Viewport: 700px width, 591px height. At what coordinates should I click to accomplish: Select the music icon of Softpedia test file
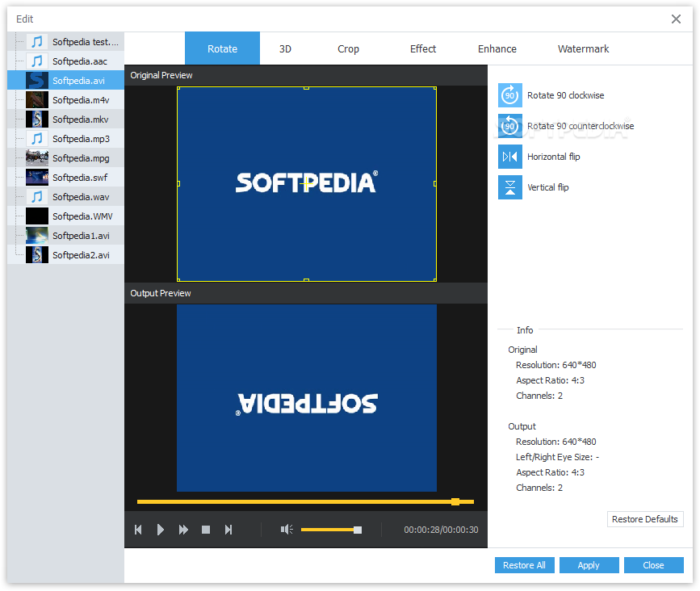[37, 41]
